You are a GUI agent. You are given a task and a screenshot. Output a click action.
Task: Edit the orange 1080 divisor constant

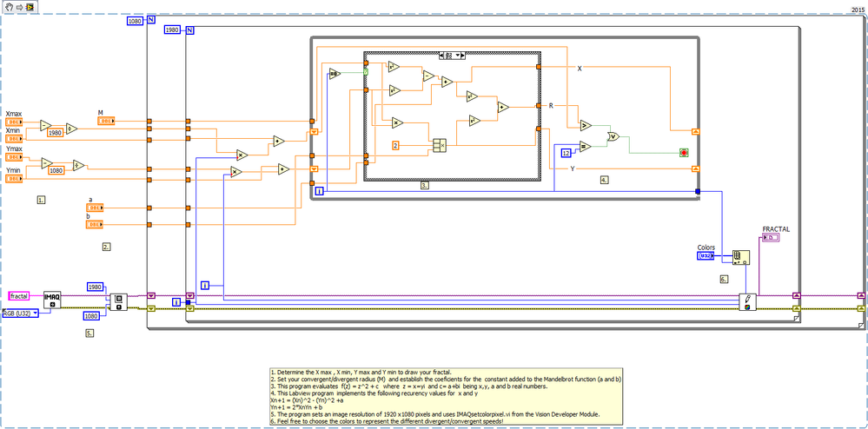[57, 170]
